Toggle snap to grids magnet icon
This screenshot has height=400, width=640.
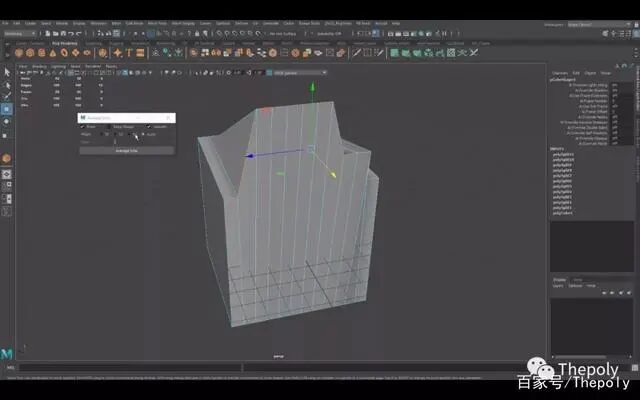click(219, 33)
